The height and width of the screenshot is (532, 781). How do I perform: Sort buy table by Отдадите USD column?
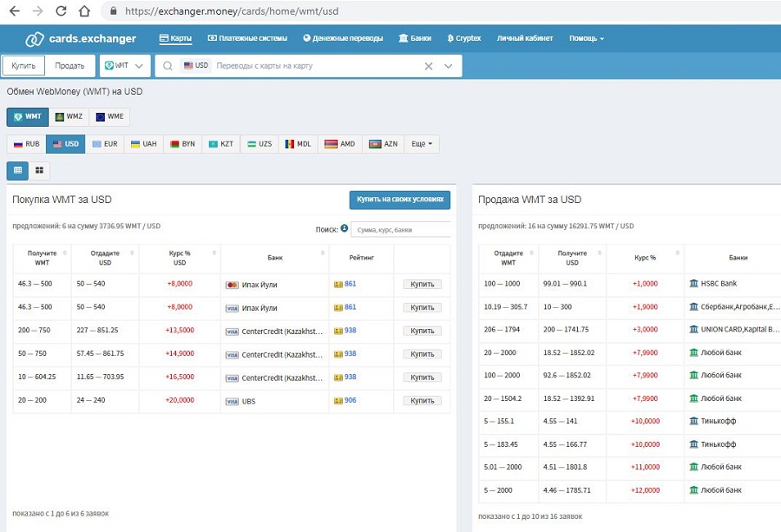point(105,258)
